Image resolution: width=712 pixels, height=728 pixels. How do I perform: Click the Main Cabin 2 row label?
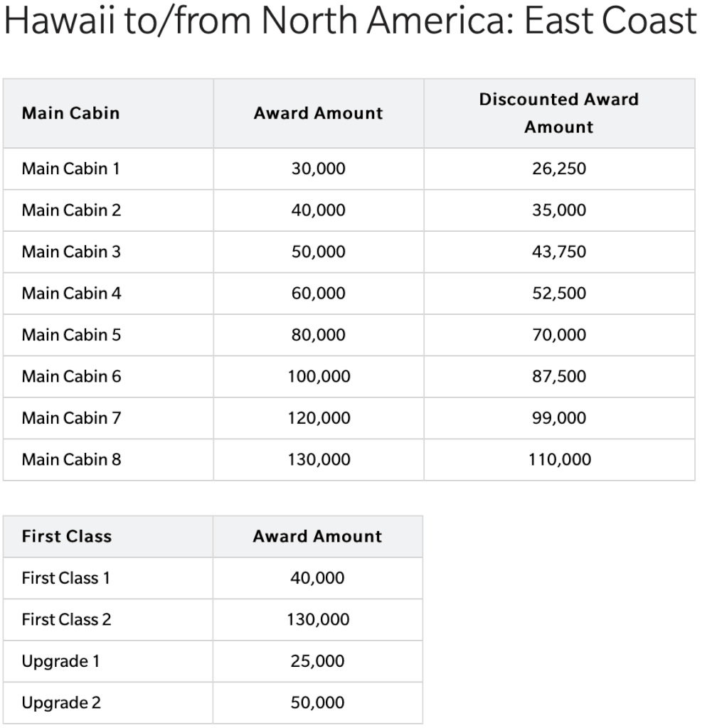[x=71, y=210]
